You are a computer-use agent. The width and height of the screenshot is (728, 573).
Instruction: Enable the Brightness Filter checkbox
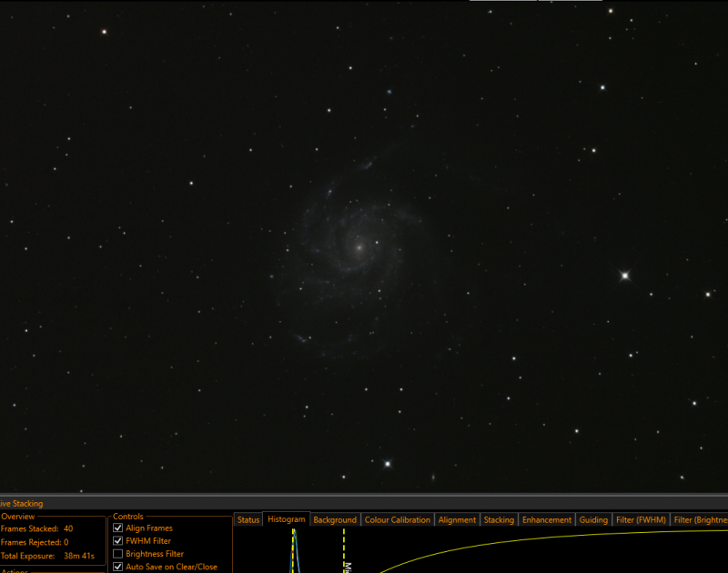118,554
